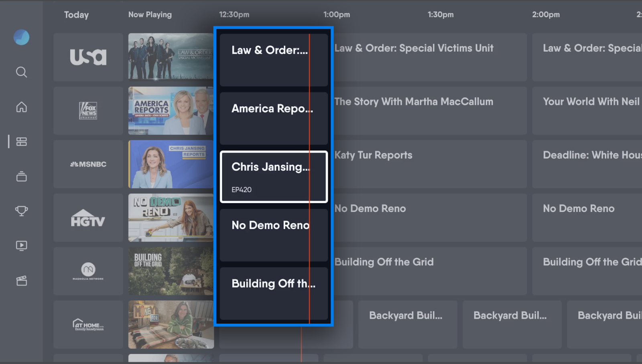Select the guide grid icon in sidebar
This screenshot has height=364, width=642.
(x=21, y=142)
